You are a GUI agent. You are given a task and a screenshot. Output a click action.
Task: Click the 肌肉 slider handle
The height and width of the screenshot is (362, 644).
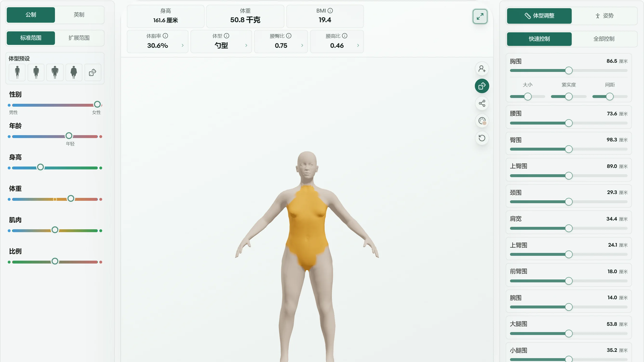click(55, 230)
